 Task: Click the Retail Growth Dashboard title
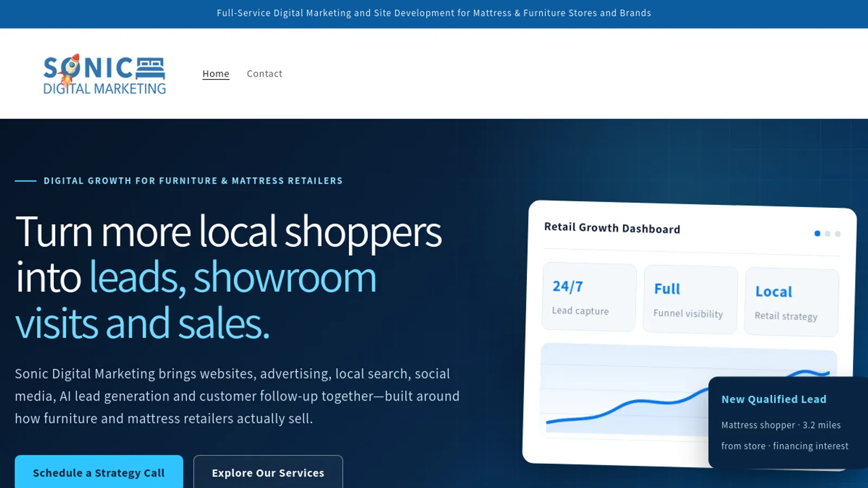click(612, 228)
